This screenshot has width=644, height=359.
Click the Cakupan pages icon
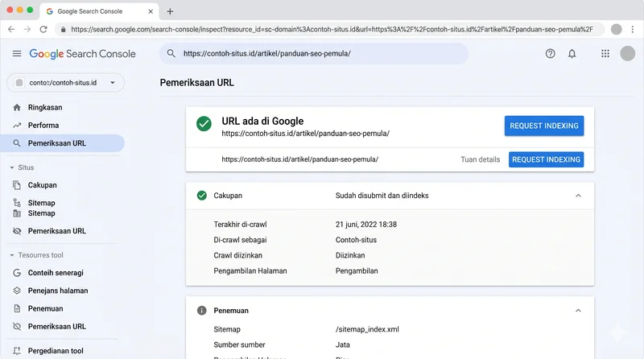17,185
